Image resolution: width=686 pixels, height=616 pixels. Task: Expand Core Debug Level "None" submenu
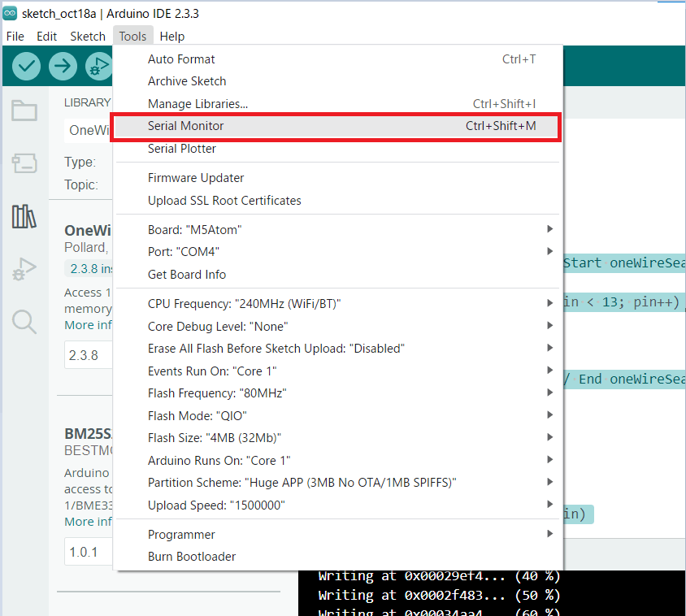[337, 327]
